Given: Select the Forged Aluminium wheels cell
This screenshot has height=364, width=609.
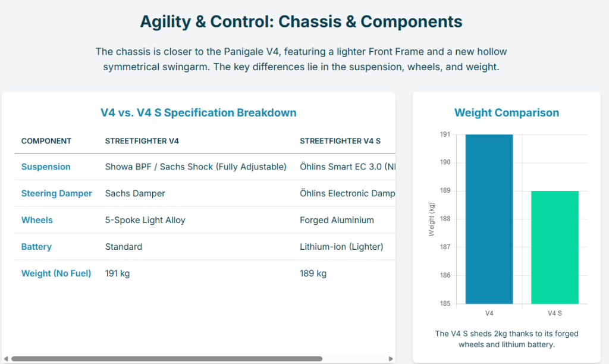Looking at the screenshot, I should point(337,220).
